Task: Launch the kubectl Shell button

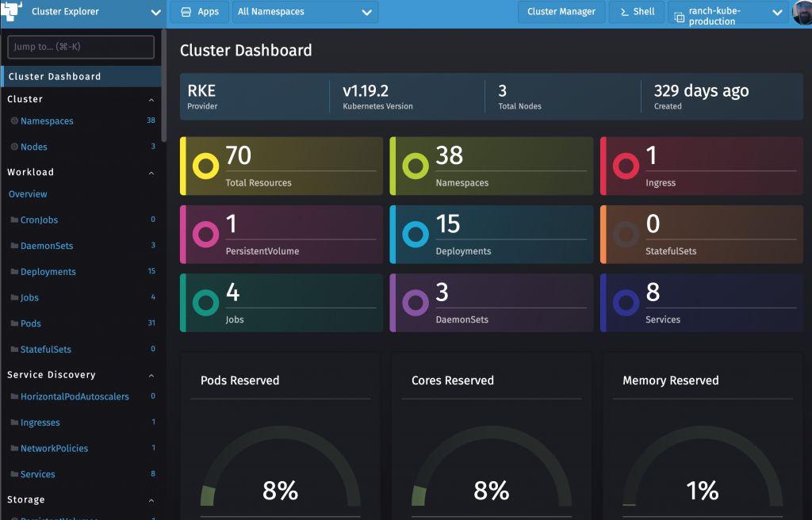Action: (x=637, y=13)
